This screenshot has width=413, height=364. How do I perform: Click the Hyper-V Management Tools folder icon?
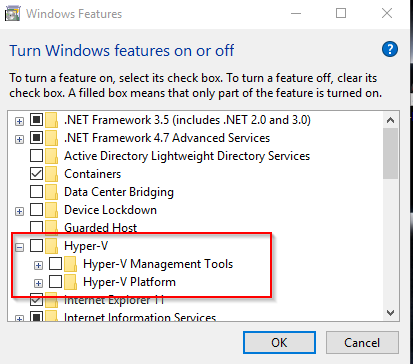tap(70, 264)
